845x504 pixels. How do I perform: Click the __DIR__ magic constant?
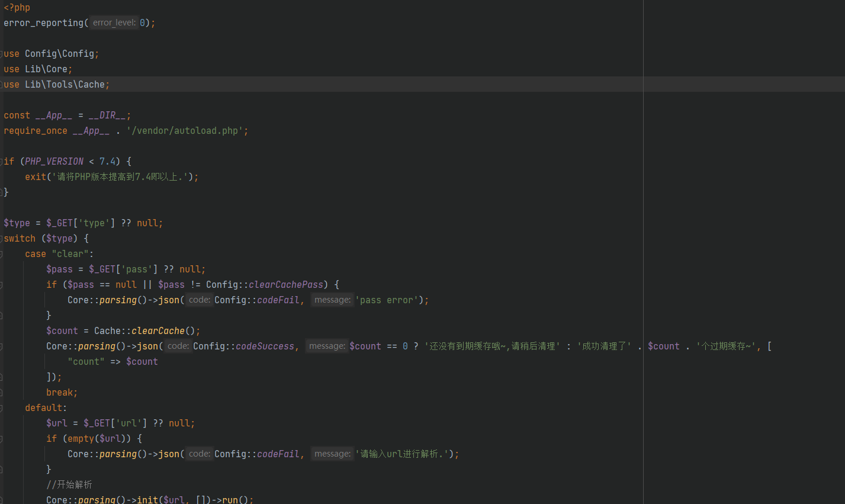click(107, 115)
